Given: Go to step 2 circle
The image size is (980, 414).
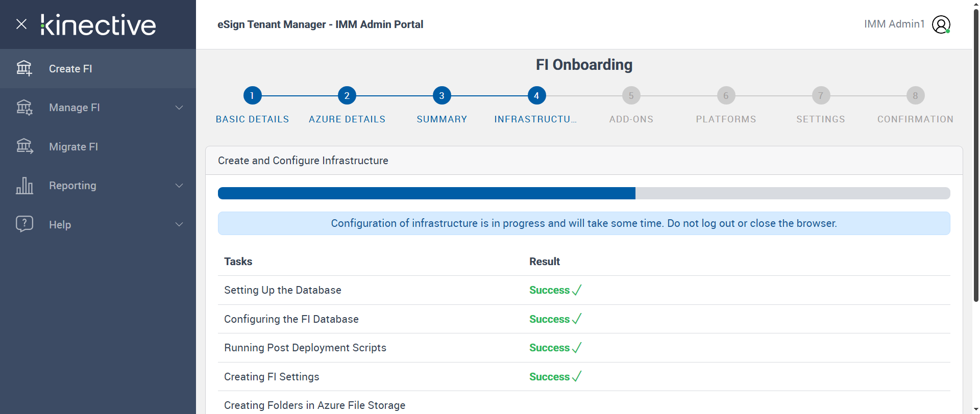Looking at the screenshot, I should [347, 95].
